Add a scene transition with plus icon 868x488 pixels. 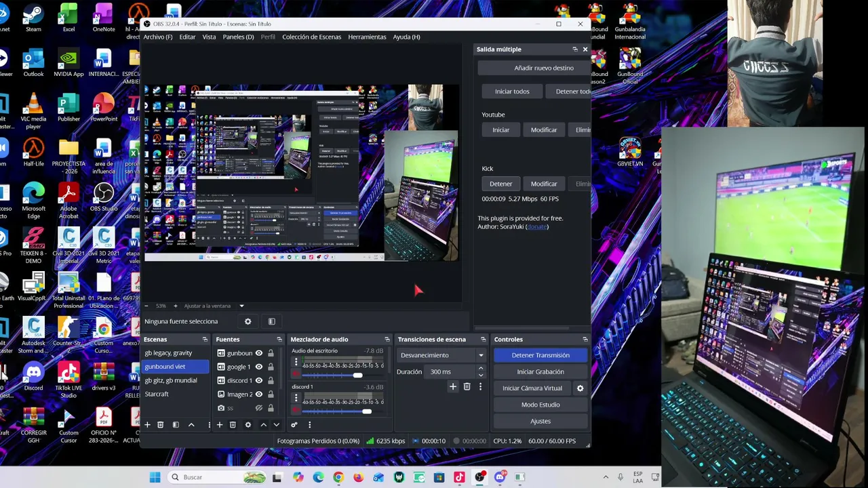(x=453, y=387)
